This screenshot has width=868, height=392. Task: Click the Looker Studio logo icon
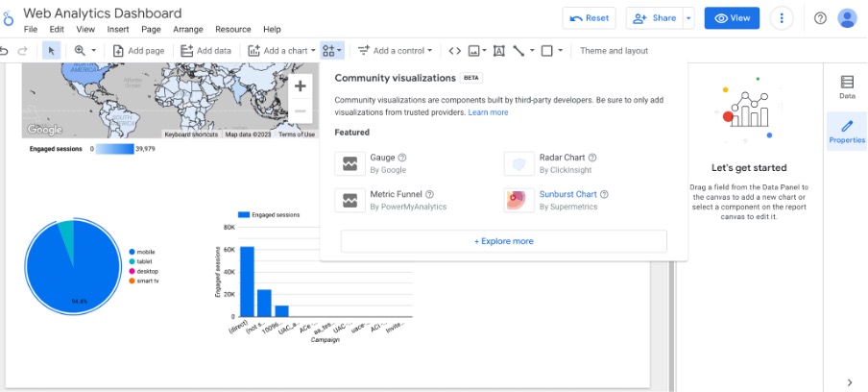8,19
